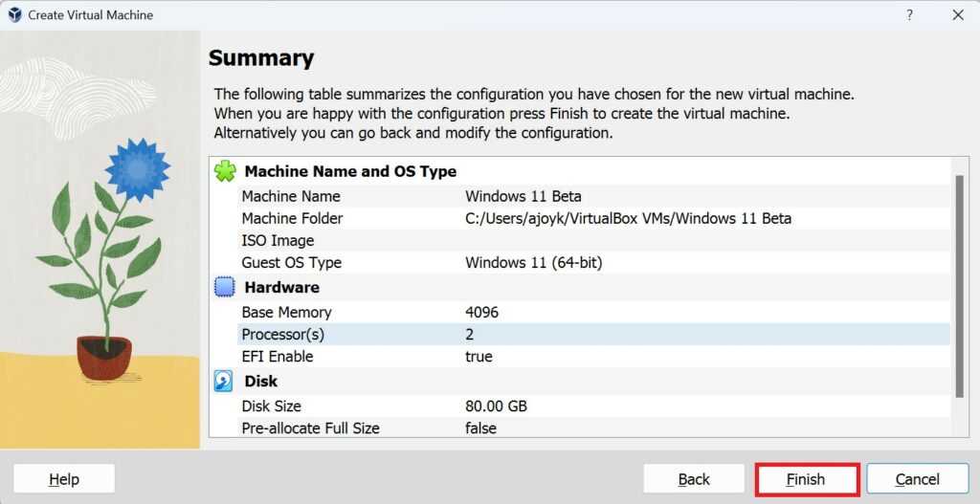The width and height of the screenshot is (980, 504).
Task: Click the summary table vertical scrollbar
Action: coord(959,287)
